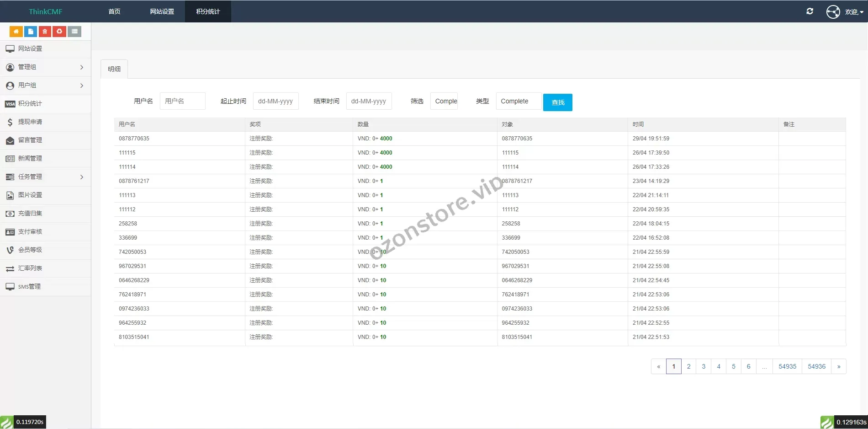Screen dimensions: 868x429
Task: Open the 欢迎 user menu
Action: click(853, 12)
